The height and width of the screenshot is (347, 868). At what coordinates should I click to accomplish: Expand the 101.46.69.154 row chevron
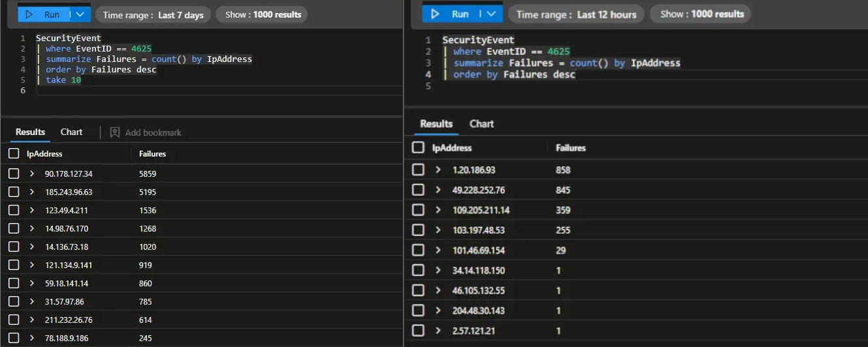click(438, 250)
